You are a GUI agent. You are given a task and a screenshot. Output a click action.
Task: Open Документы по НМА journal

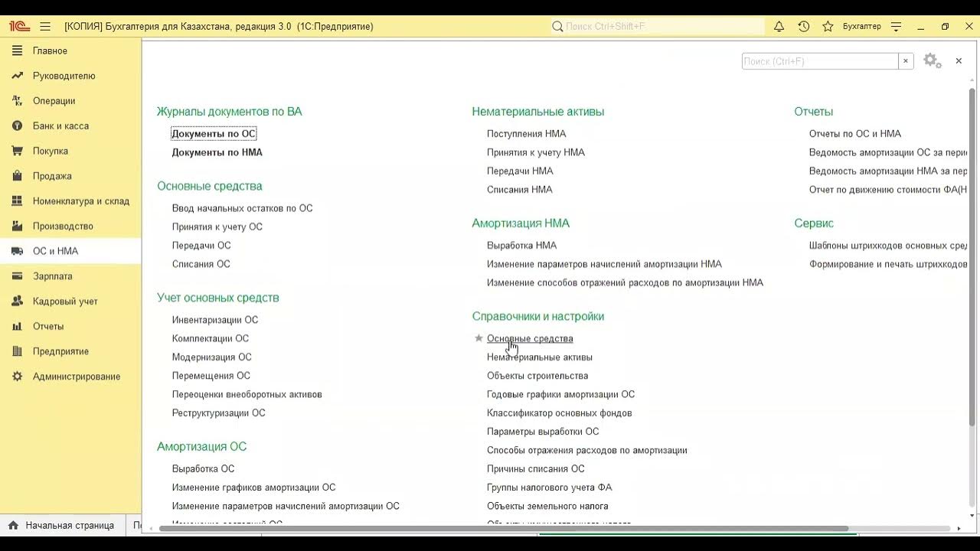pyautogui.click(x=217, y=152)
